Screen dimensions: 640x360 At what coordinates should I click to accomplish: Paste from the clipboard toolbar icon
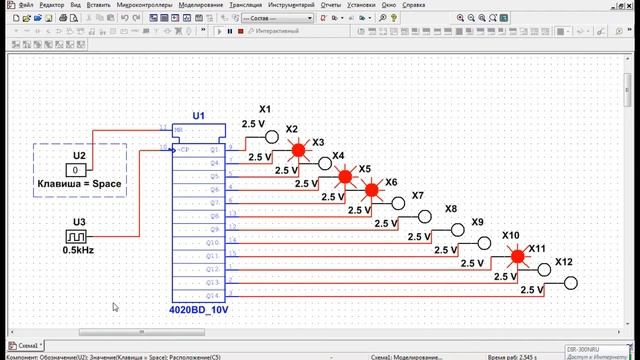point(111,18)
